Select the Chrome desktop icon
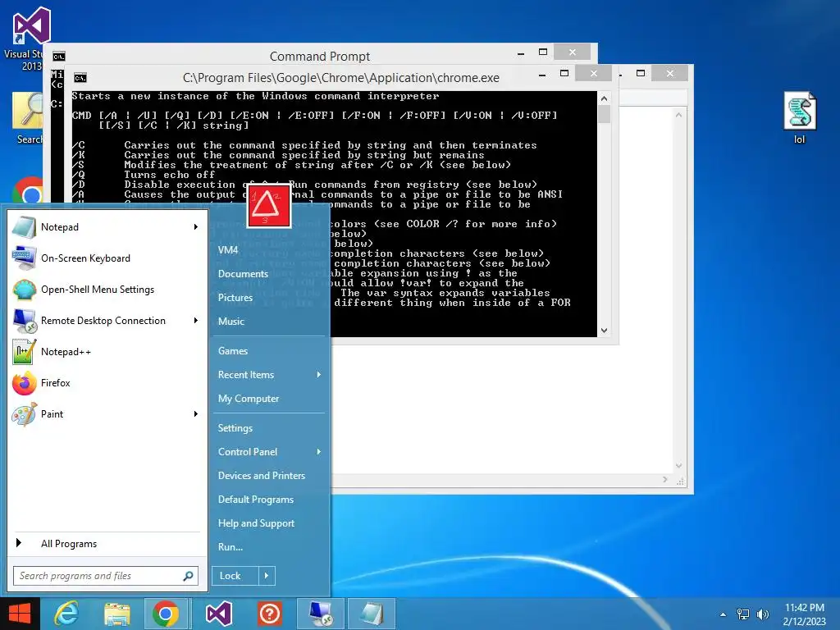840x630 pixels. 30,190
